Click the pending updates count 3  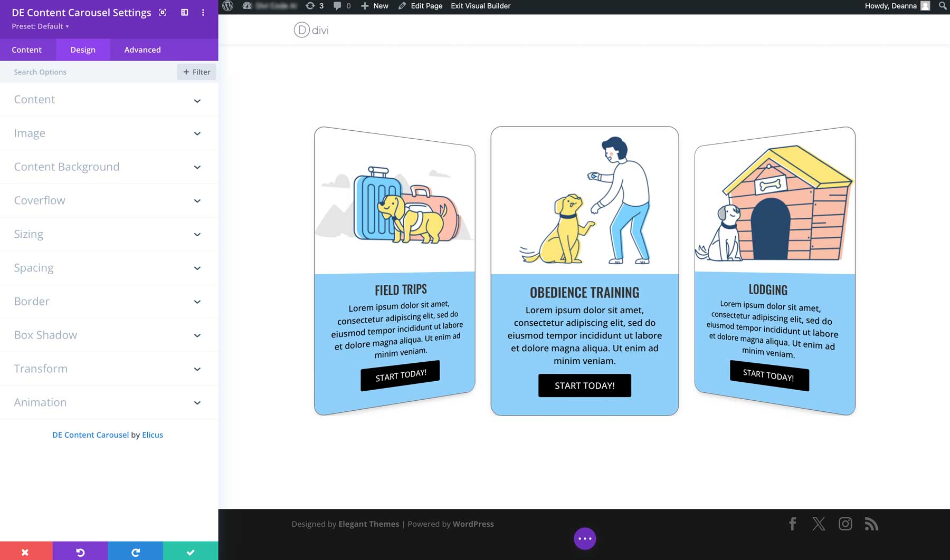pyautogui.click(x=321, y=6)
